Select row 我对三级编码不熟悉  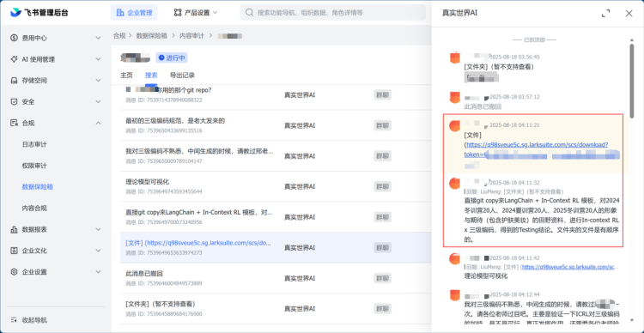tap(276, 156)
